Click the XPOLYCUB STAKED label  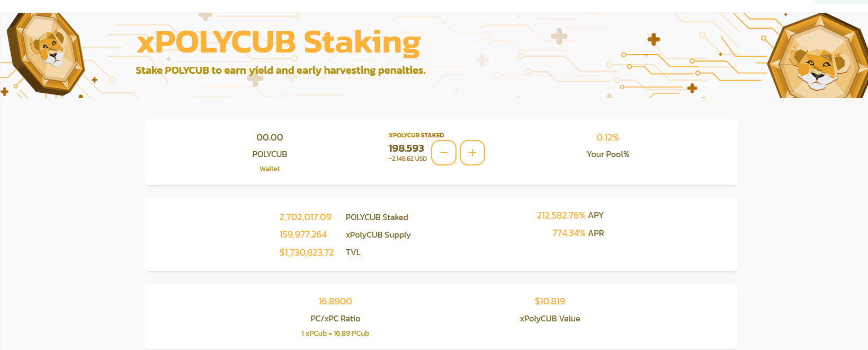(x=416, y=135)
